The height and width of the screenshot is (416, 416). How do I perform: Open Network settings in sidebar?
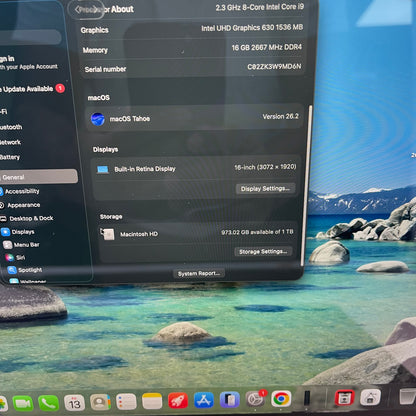click(10, 142)
